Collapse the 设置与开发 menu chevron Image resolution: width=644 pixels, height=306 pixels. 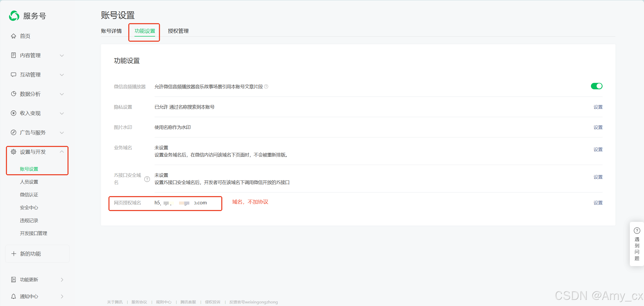62,152
